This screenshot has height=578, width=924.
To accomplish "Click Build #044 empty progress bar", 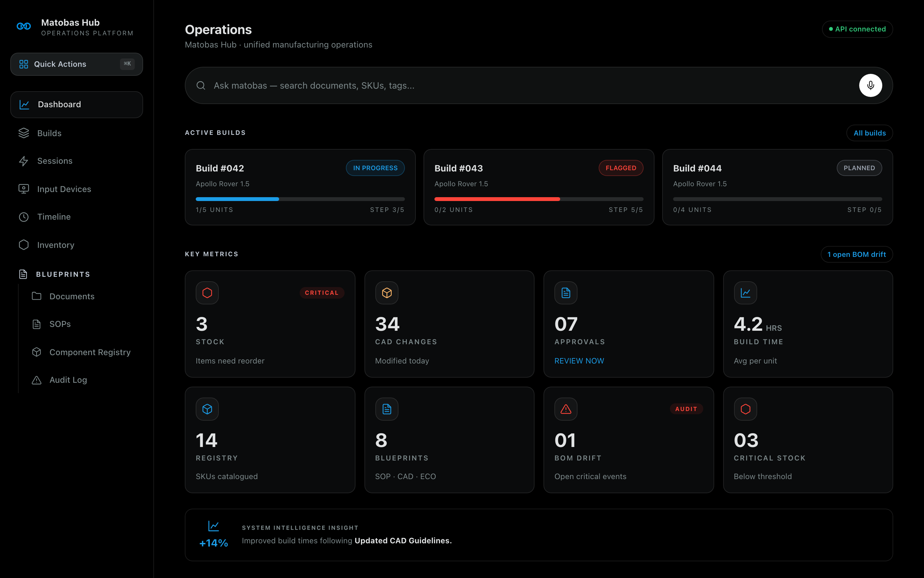I will [x=777, y=199].
